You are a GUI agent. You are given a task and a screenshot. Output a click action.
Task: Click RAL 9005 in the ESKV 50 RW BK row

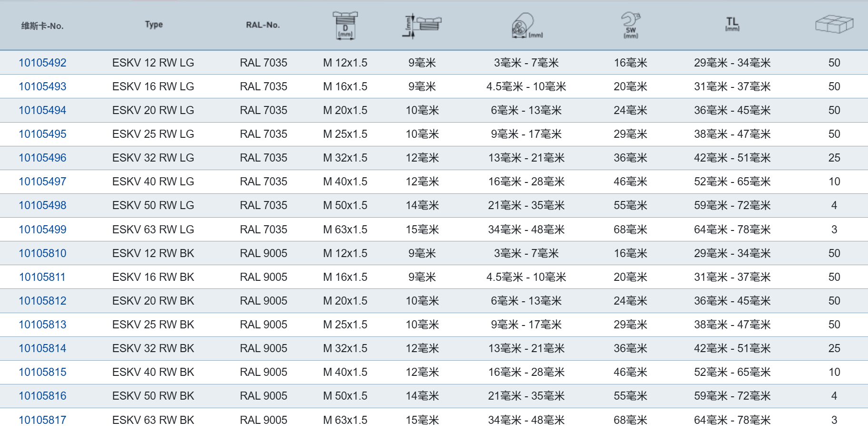point(263,396)
